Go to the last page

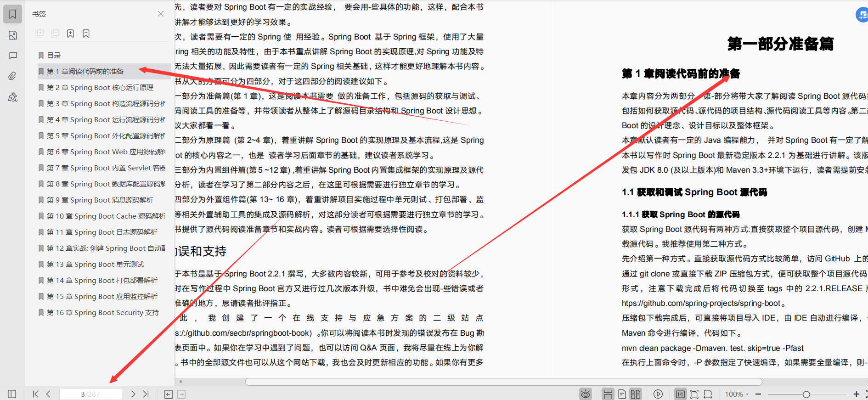[x=146, y=394]
